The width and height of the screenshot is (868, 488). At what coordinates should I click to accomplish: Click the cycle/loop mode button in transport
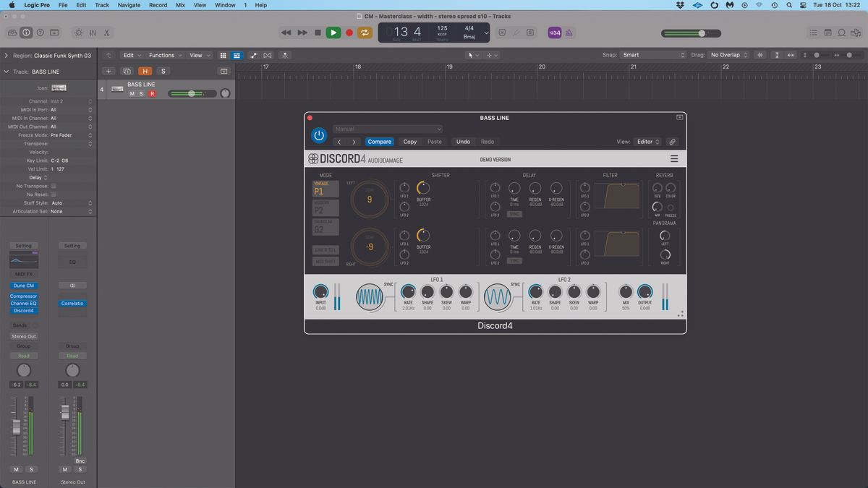(x=365, y=33)
